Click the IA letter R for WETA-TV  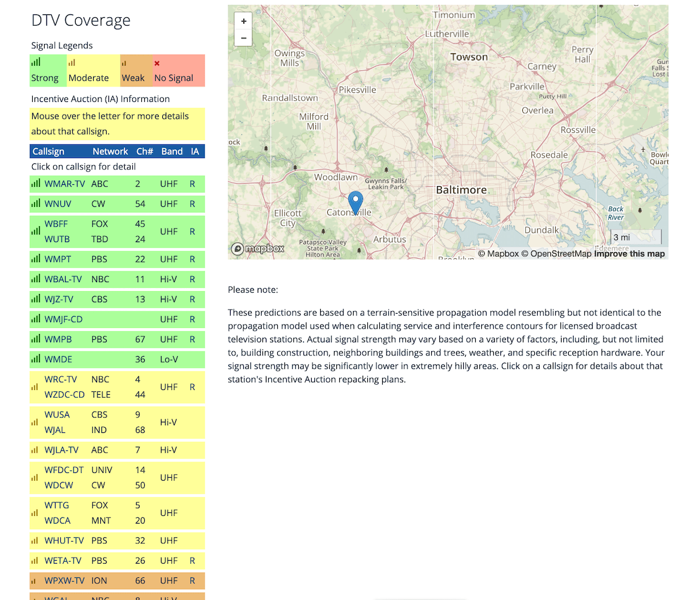tap(193, 561)
